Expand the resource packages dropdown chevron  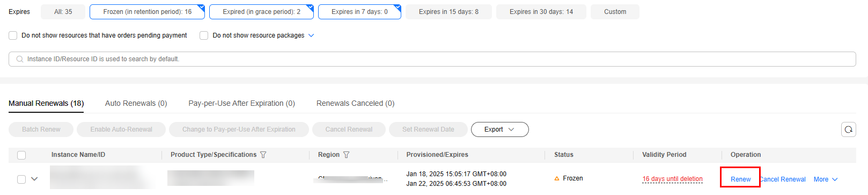[x=311, y=35]
